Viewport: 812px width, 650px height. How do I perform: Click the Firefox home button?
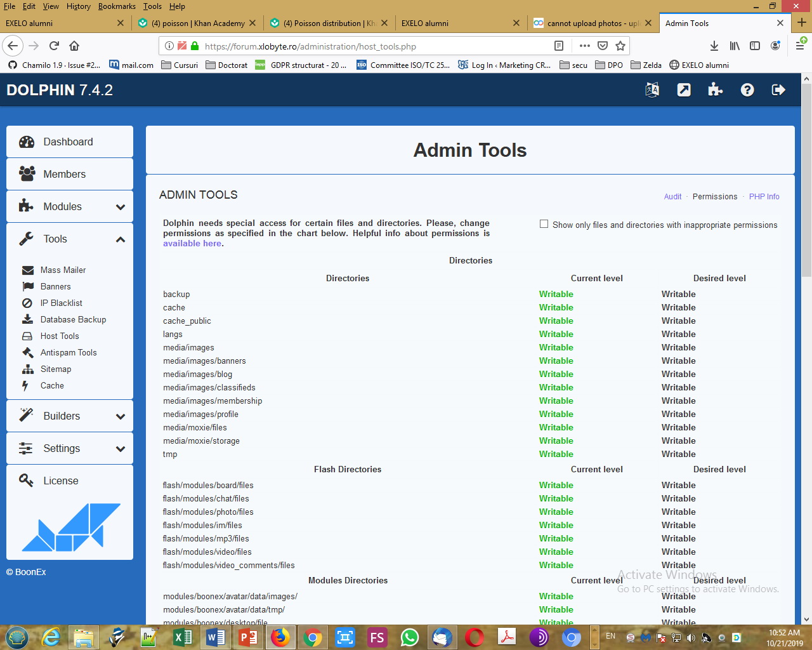tap(74, 46)
